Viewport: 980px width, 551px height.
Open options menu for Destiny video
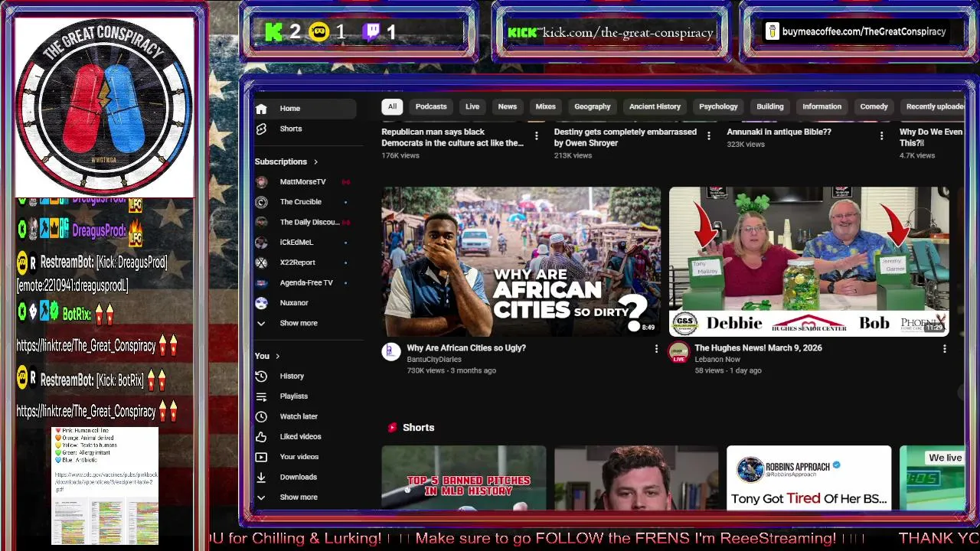(x=708, y=135)
